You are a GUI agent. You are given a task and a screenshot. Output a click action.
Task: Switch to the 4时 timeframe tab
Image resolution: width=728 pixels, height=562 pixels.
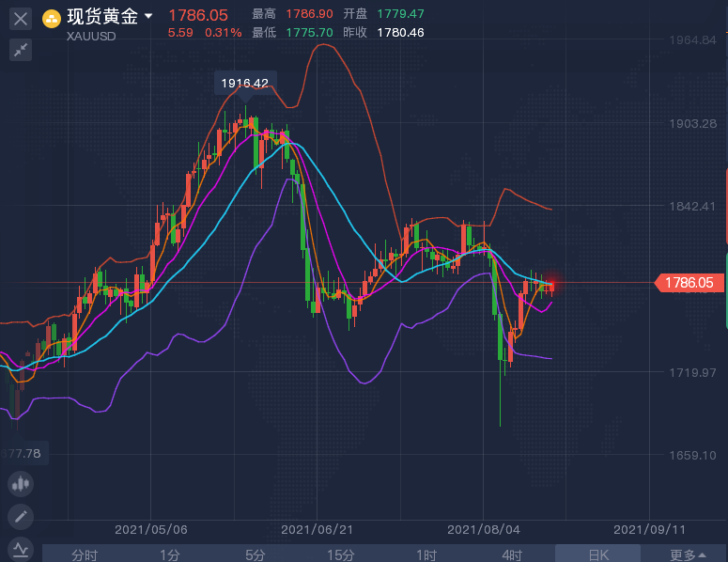click(x=512, y=554)
